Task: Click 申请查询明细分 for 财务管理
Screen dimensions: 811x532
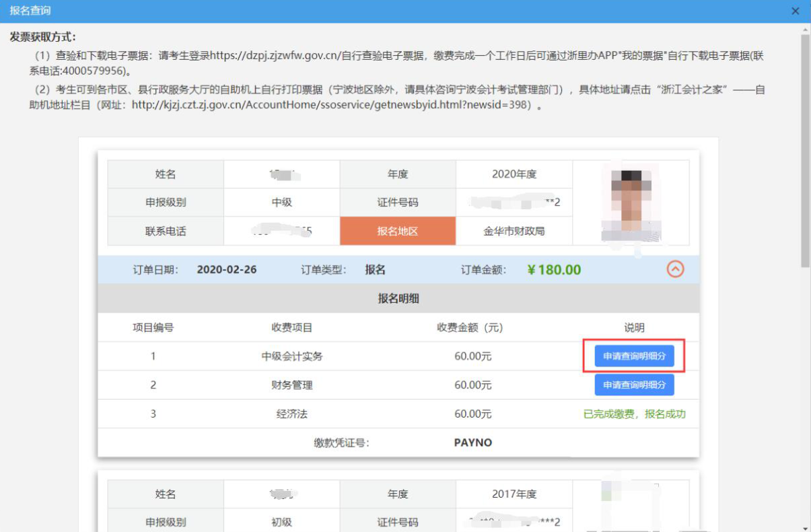Action: pos(634,385)
